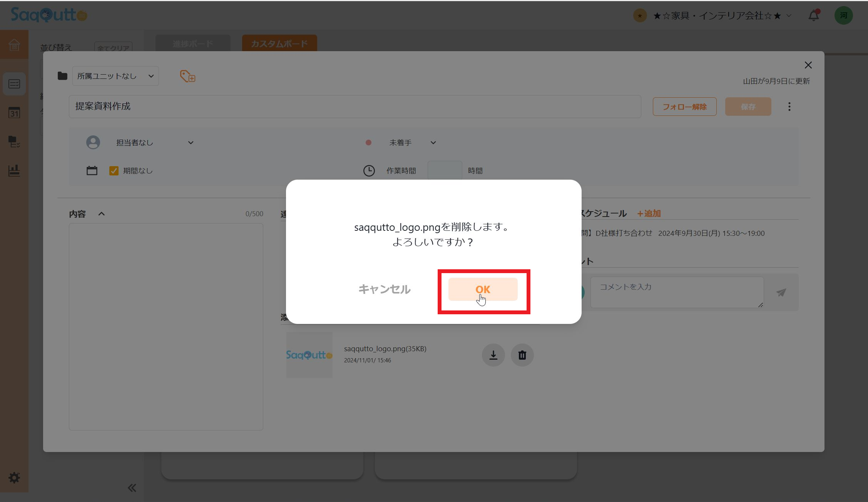Collapse the 内容 section chevron
This screenshot has width=868, height=502.
click(x=102, y=214)
